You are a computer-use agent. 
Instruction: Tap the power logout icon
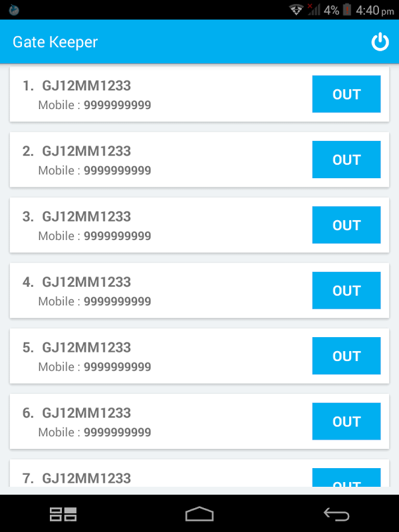pos(380,43)
